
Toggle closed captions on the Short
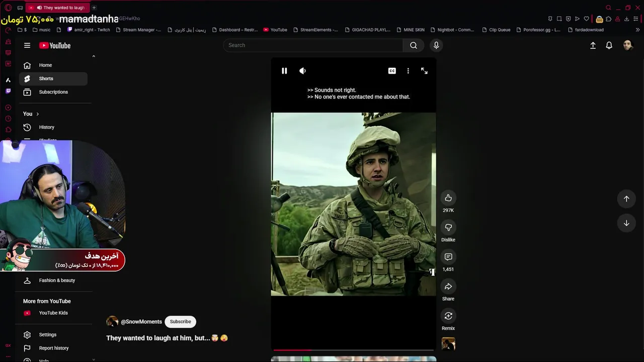392,71
